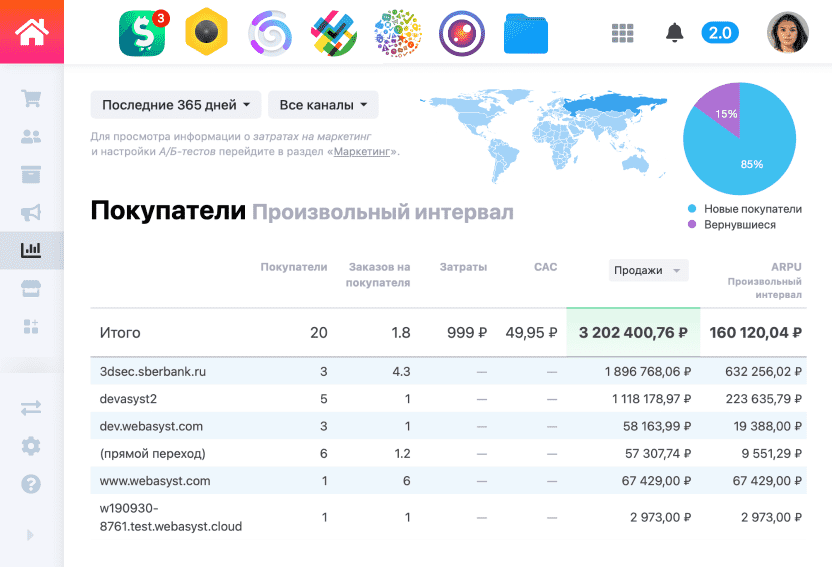Click 'Вернувшиеся' legend purple dot
Image resolution: width=832 pixels, height=567 pixels.
click(x=692, y=224)
